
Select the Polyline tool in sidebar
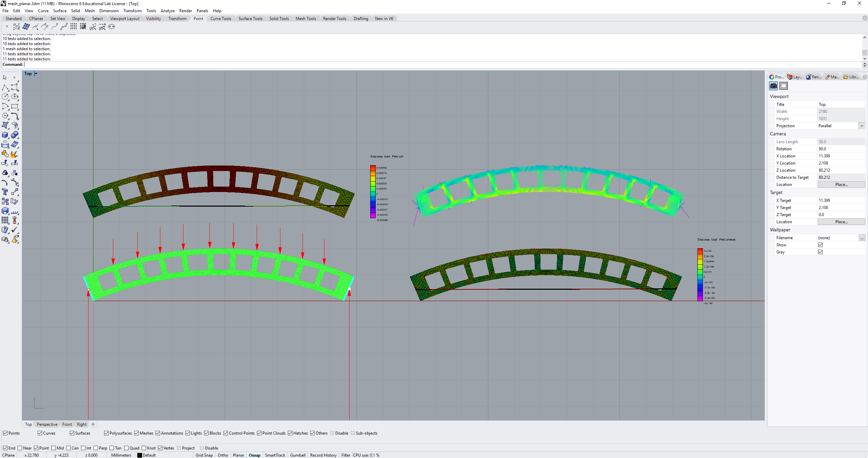[x=5, y=88]
